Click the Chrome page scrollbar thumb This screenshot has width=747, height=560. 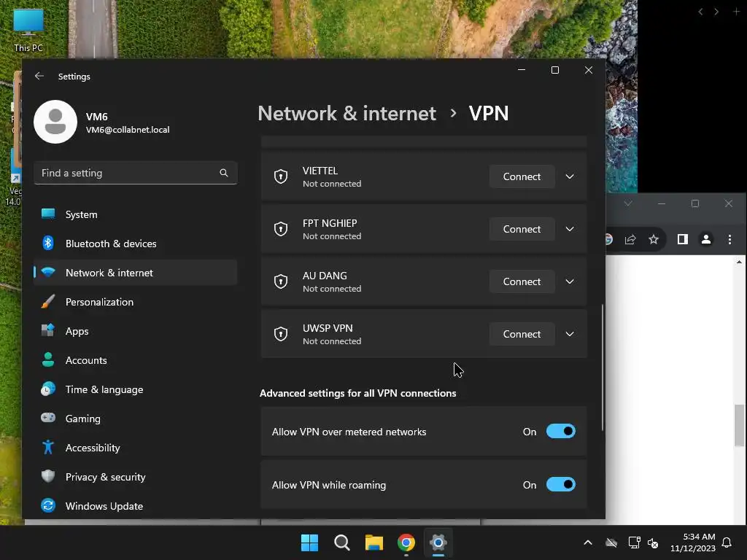click(739, 425)
